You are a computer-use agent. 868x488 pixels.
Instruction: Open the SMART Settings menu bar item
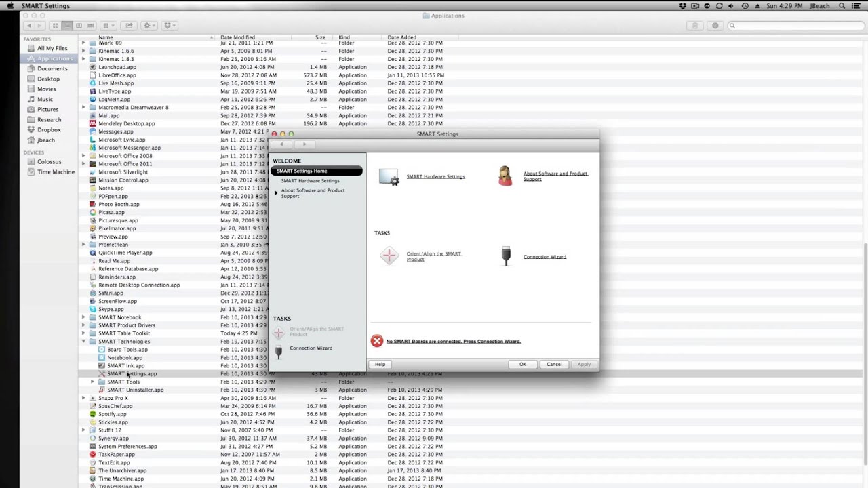coord(45,6)
